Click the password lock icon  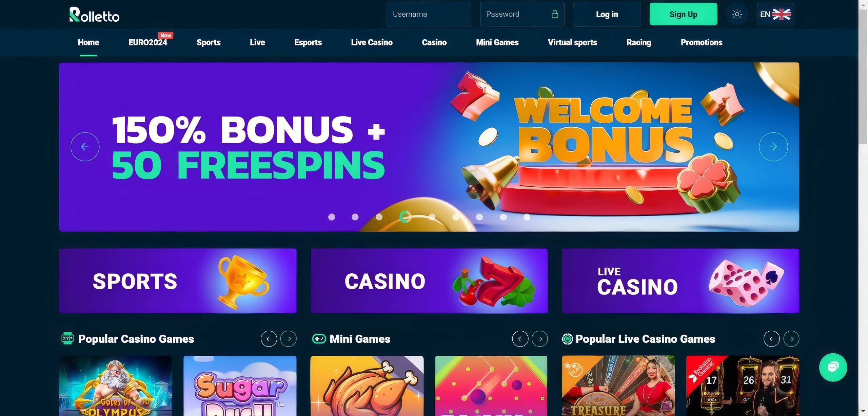(x=555, y=14)
